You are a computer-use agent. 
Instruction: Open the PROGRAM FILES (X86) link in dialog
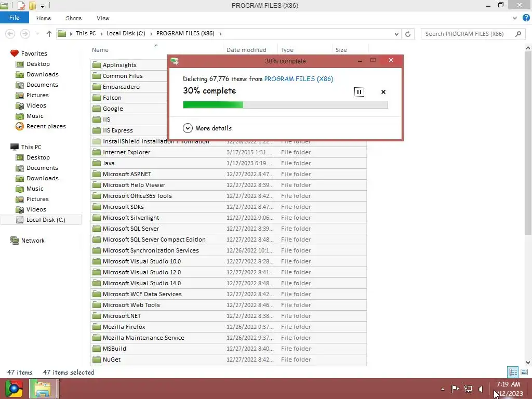tap(299, 79)
